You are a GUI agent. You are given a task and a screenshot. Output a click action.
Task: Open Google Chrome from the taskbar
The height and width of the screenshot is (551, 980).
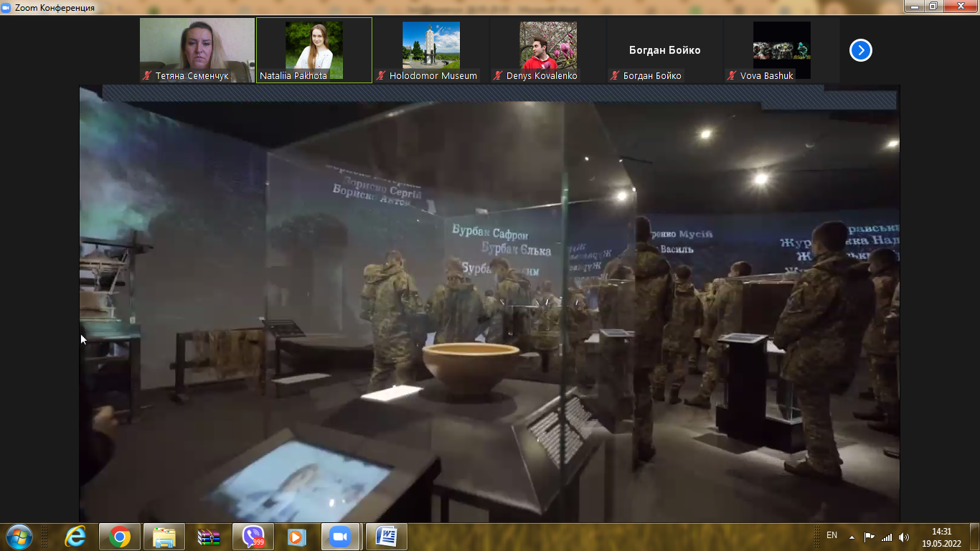coord(120,537)
